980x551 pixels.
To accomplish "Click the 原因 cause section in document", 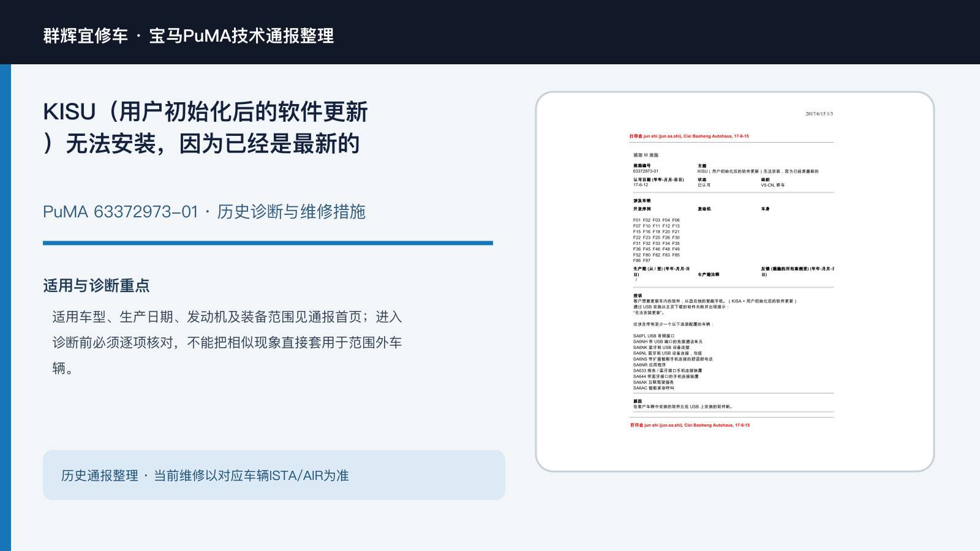I will (682, 404).
